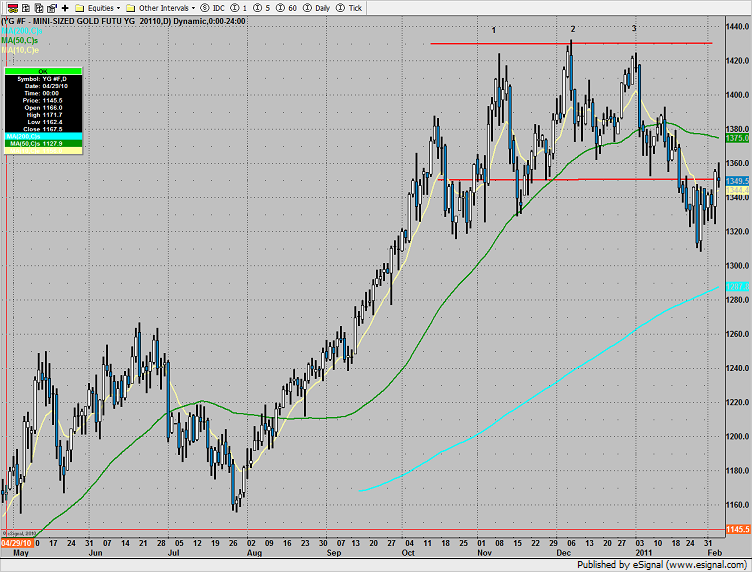Click the yellow folder icon beside Equities
The image size is (752, 572).
click(x=80, y=8)
